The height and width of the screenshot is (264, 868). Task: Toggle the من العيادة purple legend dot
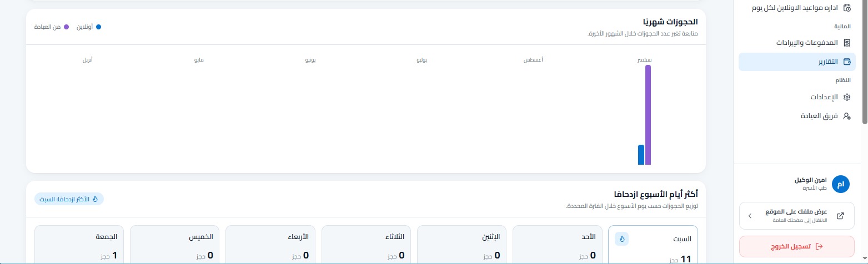point(66,27)
